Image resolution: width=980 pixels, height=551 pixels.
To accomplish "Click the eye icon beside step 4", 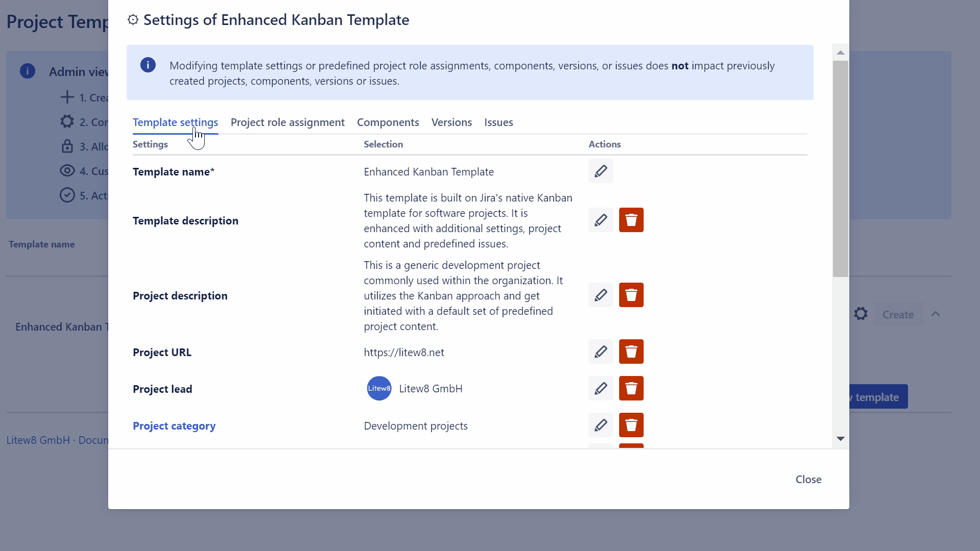I will click(68, 170).
